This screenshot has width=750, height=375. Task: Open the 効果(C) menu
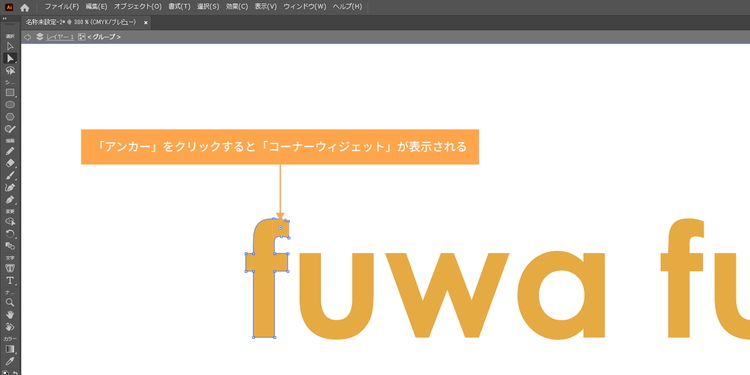(237, 7)
